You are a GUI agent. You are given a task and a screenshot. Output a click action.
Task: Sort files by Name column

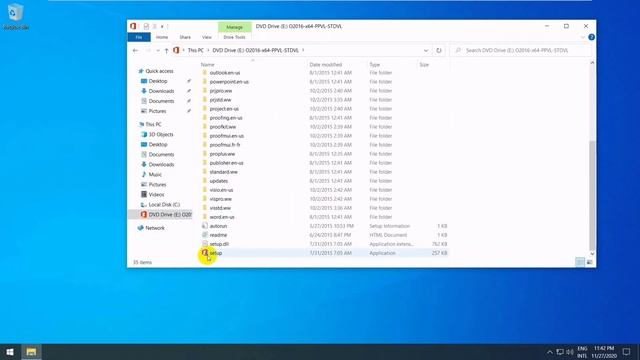[207, 64]
